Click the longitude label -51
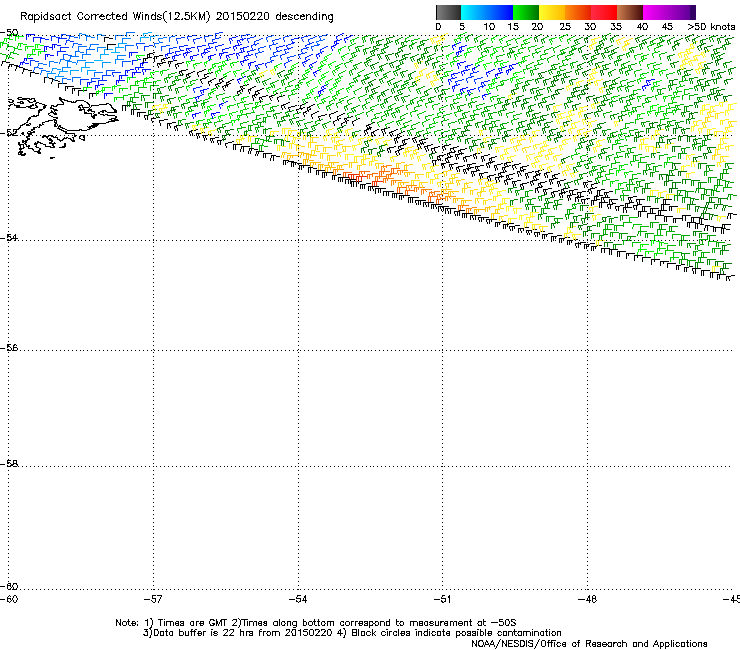 click(443, 599)
